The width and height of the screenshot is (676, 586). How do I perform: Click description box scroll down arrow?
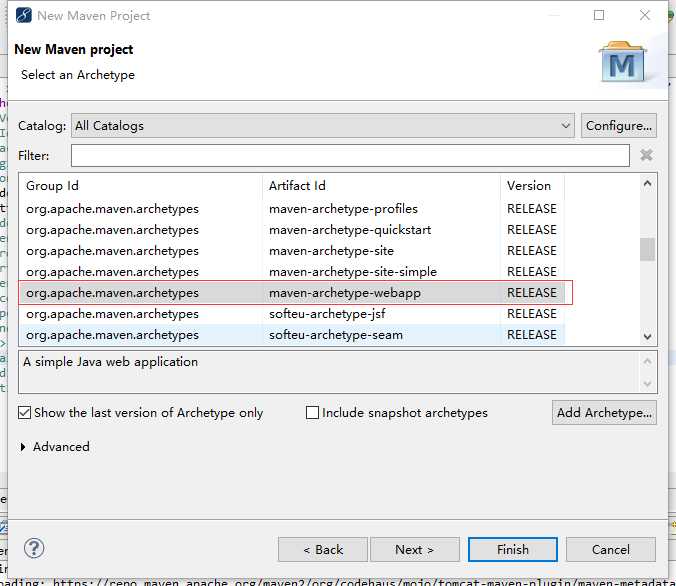pyautogui.click(x=647, y=383)
